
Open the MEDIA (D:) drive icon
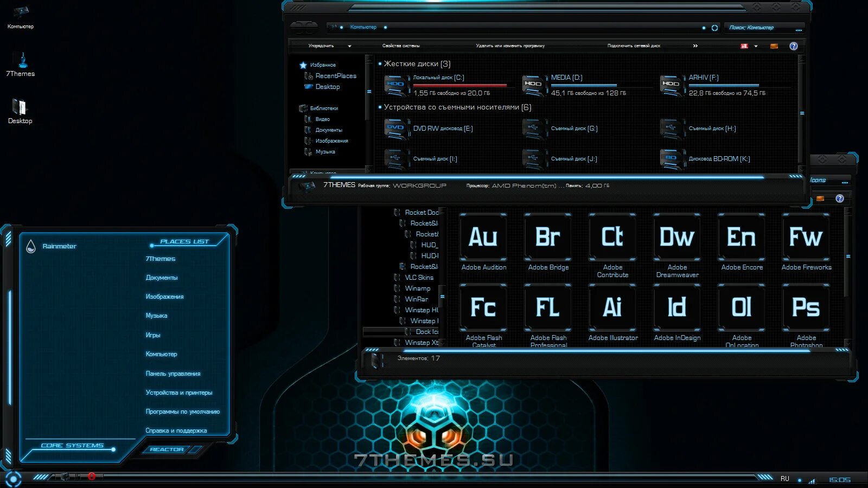(534, 86)
